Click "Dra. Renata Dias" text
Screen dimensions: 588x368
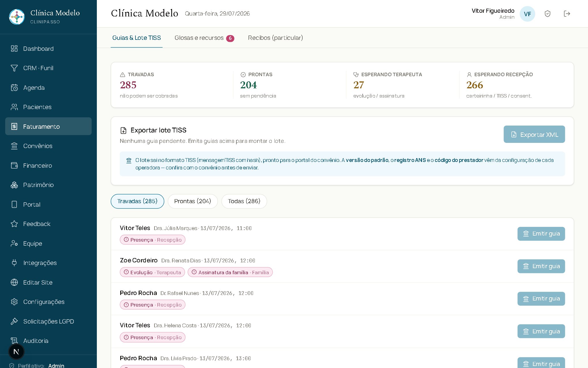(x=181, y=261)
